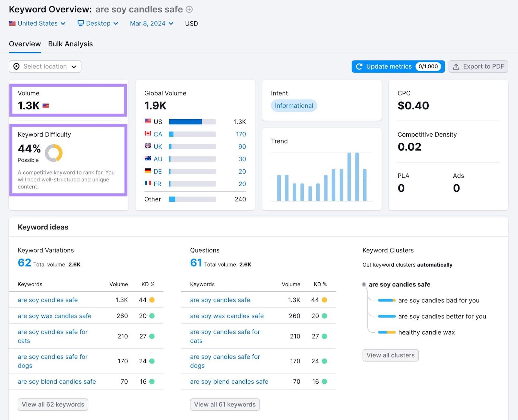518x420 pixels.
Task: Click the US flag beside 1.3K volume
Action: pyautogui.click(x=46, y=106)
